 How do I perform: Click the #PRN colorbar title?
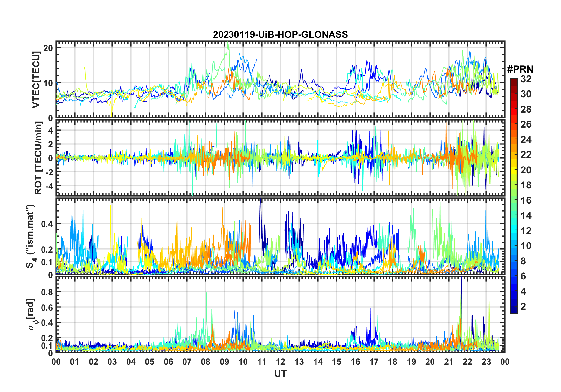520,69
